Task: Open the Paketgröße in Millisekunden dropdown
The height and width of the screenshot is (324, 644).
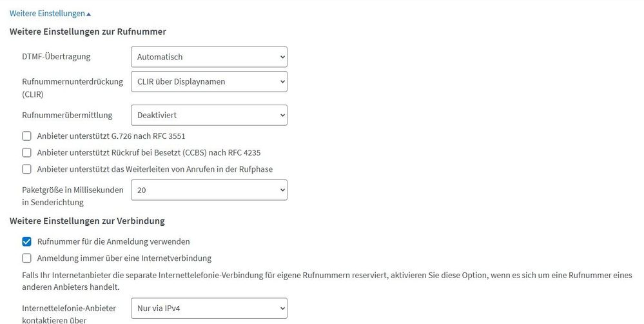Action: point(208,190)
